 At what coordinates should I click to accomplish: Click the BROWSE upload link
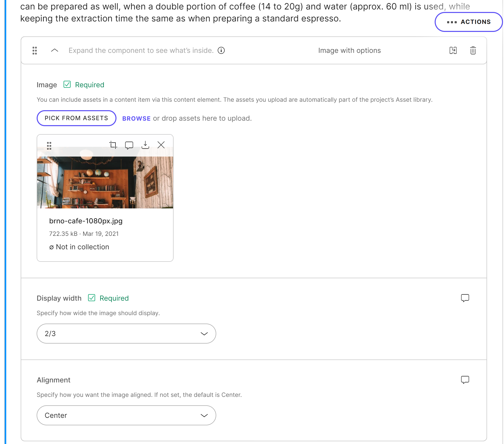coord(136,118)
